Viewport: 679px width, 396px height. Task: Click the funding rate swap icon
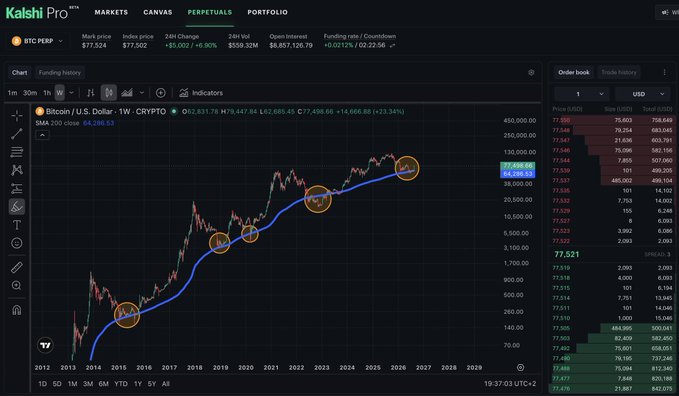392,45
